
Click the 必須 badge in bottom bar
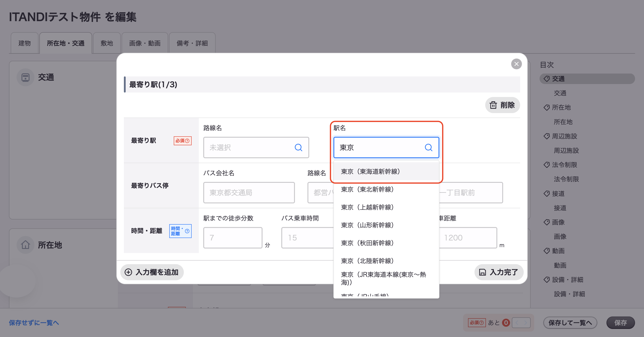[x=477, y=322]
